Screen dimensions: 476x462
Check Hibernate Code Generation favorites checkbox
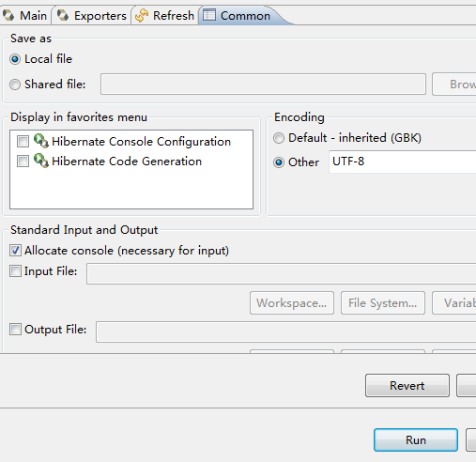23,161
